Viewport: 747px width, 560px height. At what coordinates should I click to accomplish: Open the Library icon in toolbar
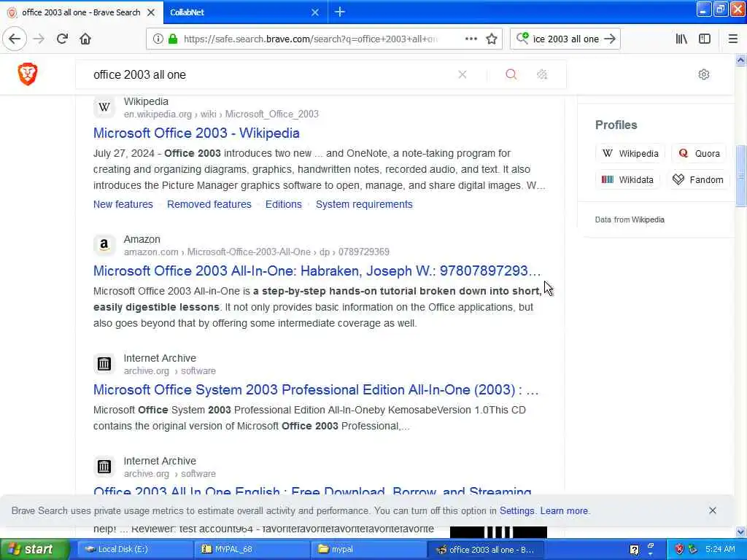[x=681, y=39]
